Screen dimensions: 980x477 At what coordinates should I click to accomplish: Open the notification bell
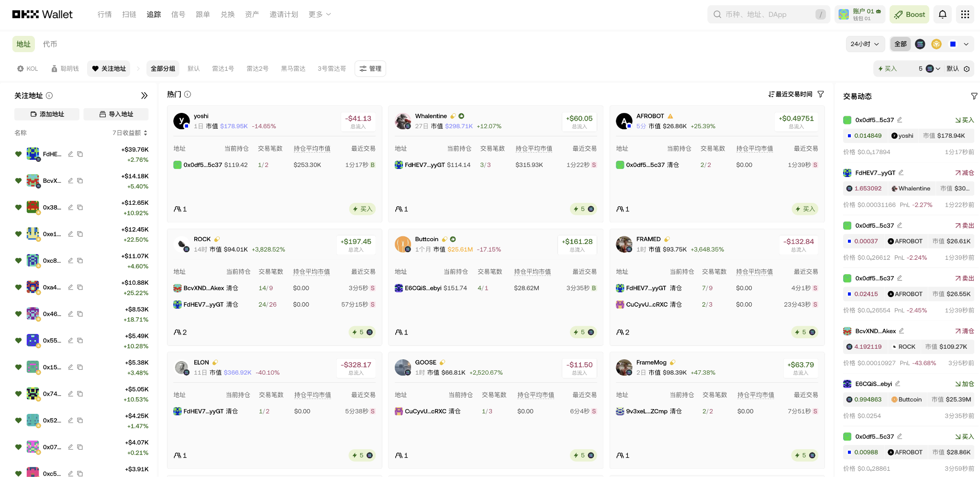point(942,14)
